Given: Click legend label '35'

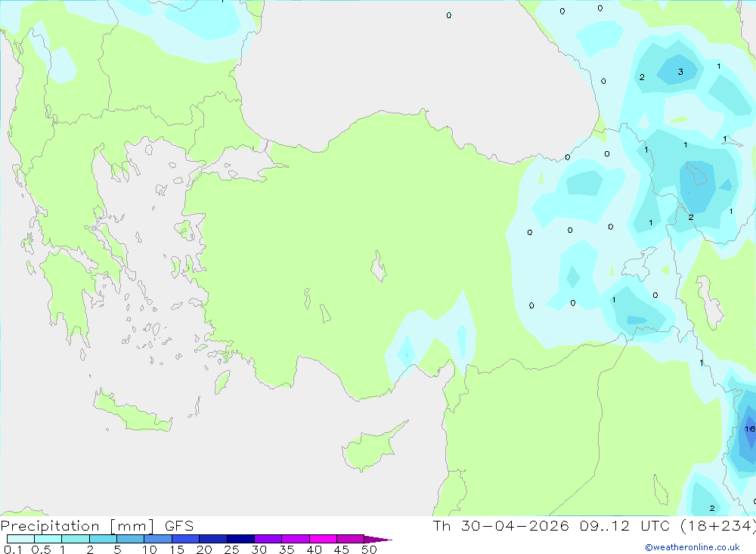Looking at the screenshot, I should (x=287, y=549).
